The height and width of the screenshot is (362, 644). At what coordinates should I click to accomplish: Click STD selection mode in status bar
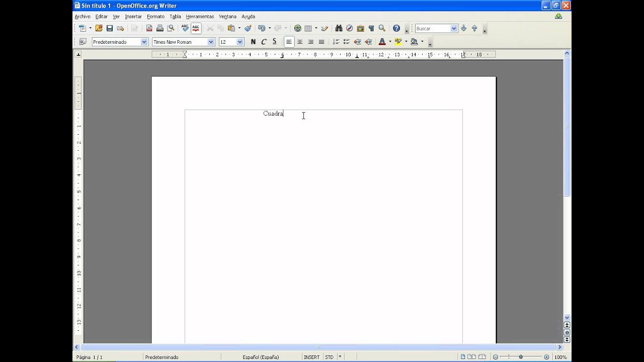point(329,357)
